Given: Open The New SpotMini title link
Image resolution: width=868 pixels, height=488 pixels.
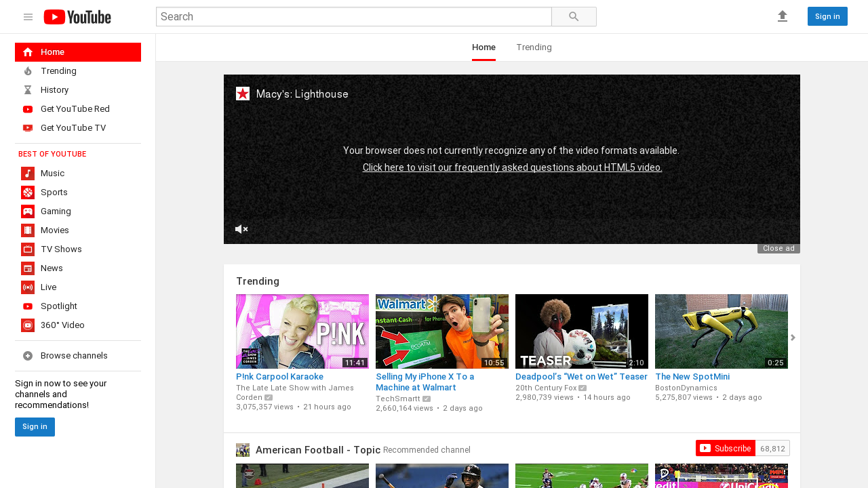Looking at the screenshot, I should 692,377.
